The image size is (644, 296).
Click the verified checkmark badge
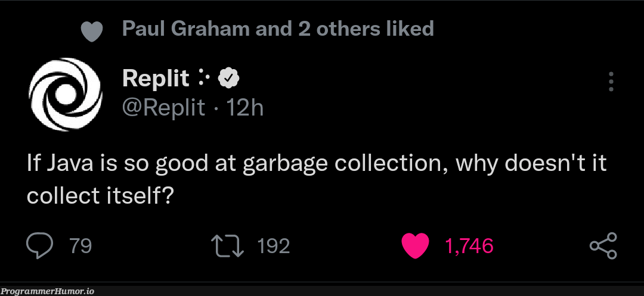click(229, 77)
